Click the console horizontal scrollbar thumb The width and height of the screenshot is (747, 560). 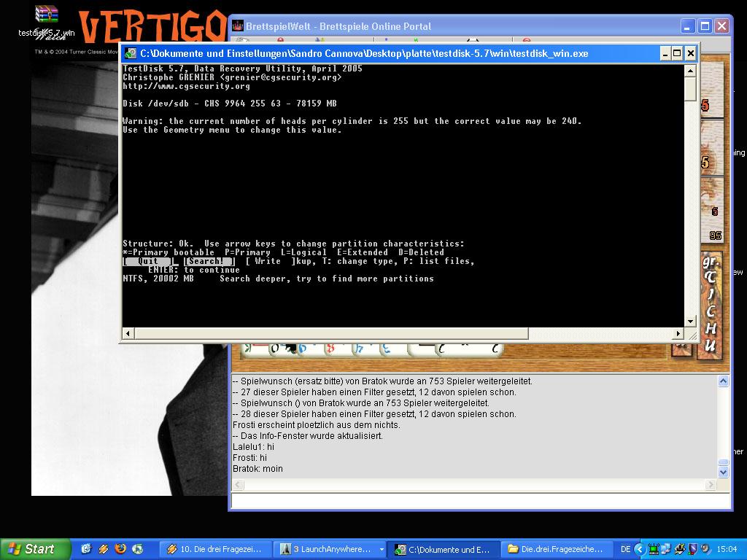coord(331,333)
